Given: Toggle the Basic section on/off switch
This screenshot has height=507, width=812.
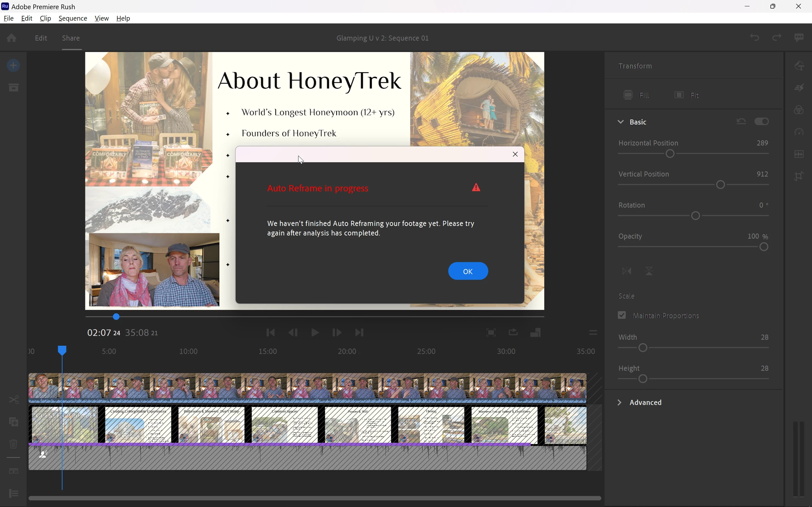Looking at the screenshot, I should click(x=762, y=121).
